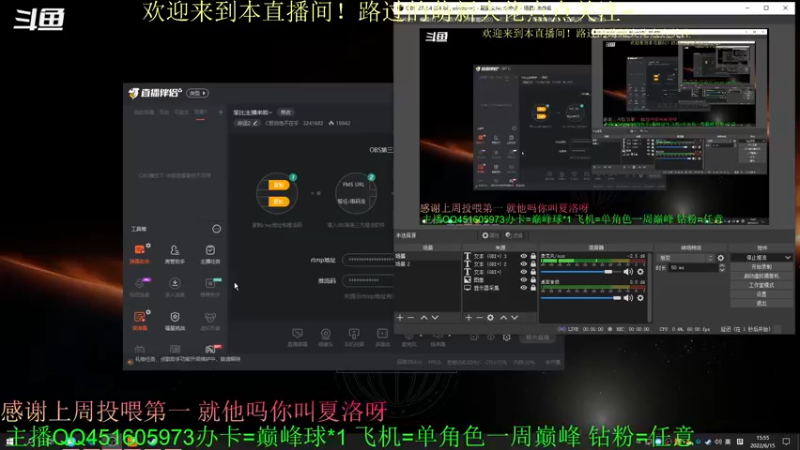This screenshot has width=800, height=450.
Task: Move source down in OBS sources list
Action: (x=515, y=317)
